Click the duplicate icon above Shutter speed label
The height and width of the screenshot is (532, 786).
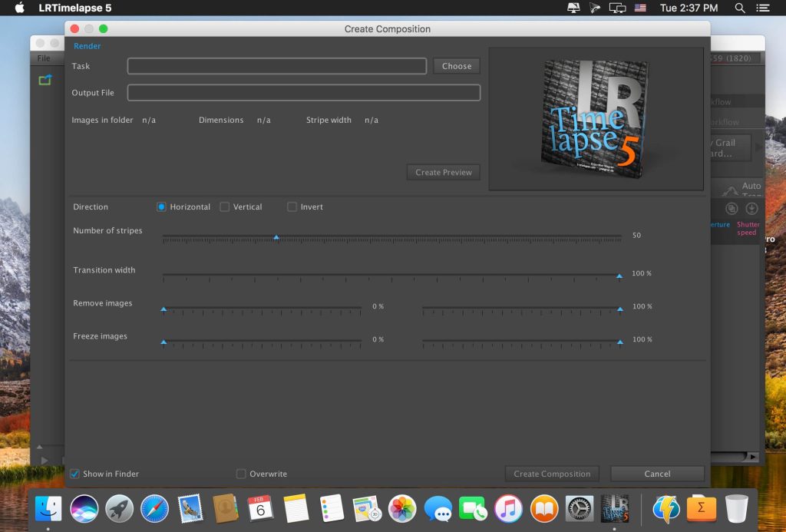pos(730,208)
